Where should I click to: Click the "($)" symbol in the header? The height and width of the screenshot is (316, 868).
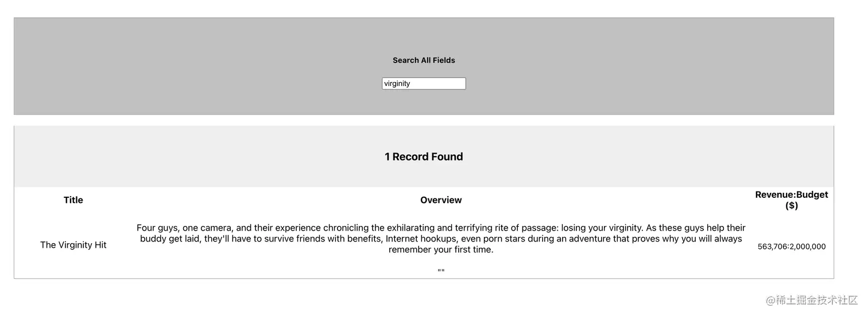[792, 206]
